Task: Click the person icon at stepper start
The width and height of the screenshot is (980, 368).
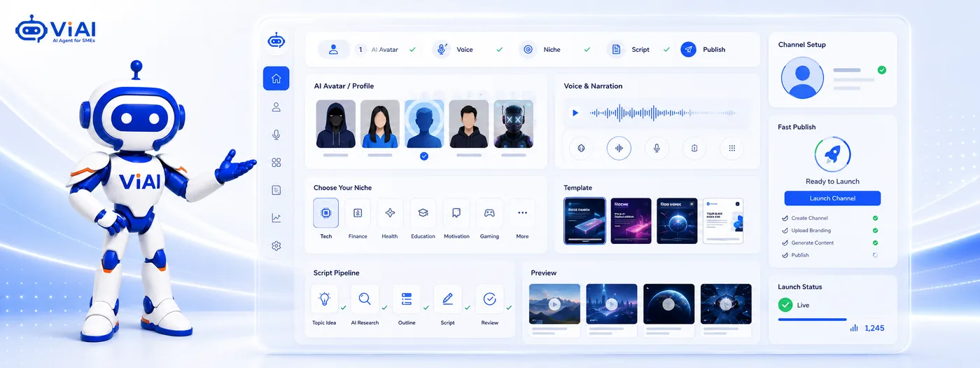Action: click(x=334, y=50)
